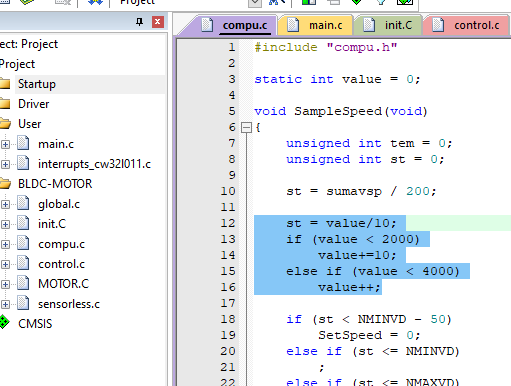Expand the global.c tree node

pyautogui.click(x=5, y=204)
